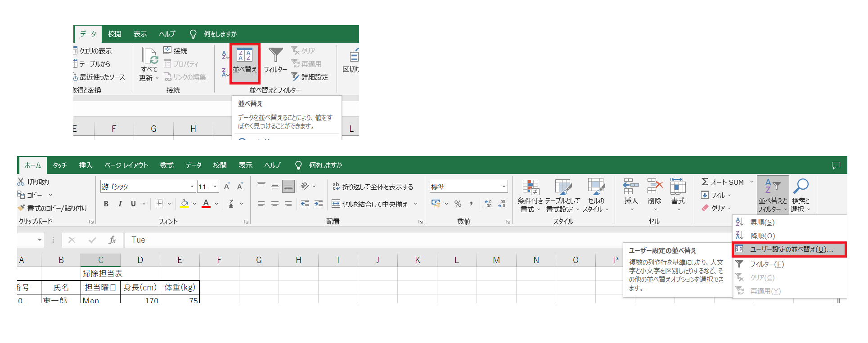Click the 条件付き書式 icon
The height and width of the screenshot is (343, 868).
click(530, 187)
